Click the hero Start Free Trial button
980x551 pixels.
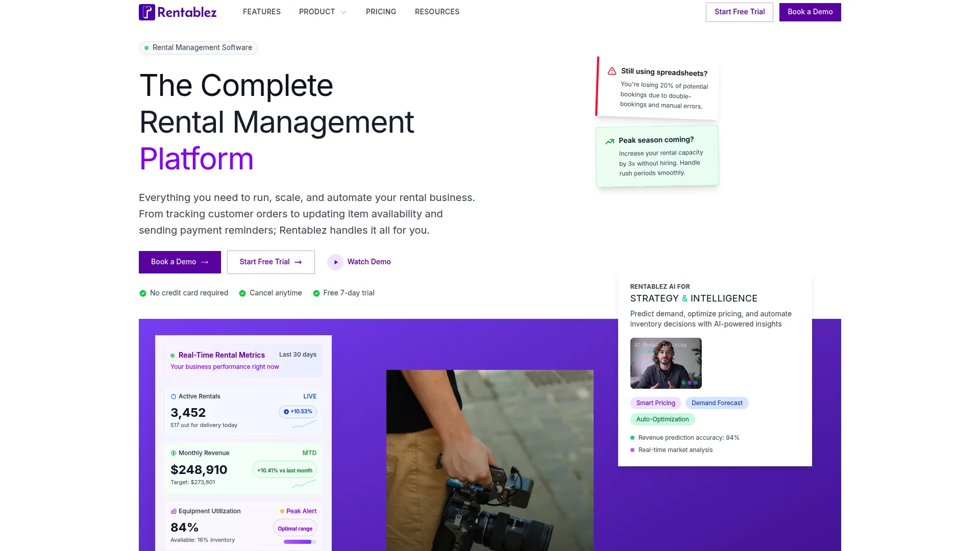pos(271,262)
